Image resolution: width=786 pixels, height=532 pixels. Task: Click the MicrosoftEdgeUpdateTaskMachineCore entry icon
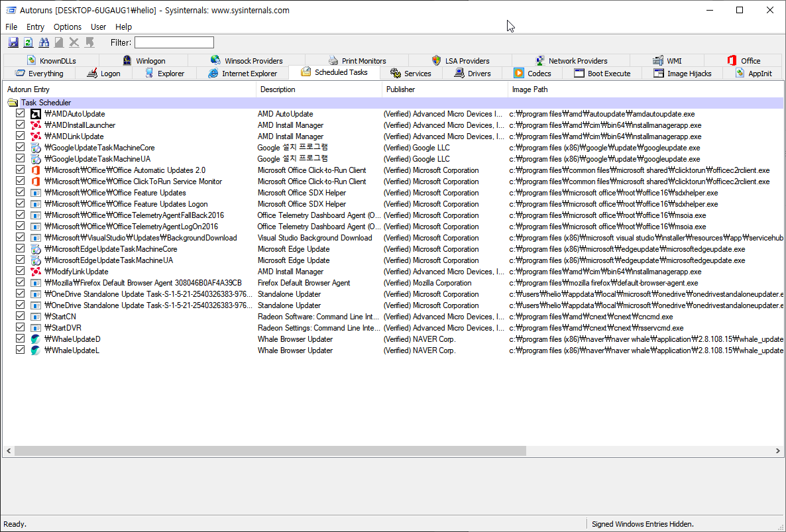click(x=36, y=249)
